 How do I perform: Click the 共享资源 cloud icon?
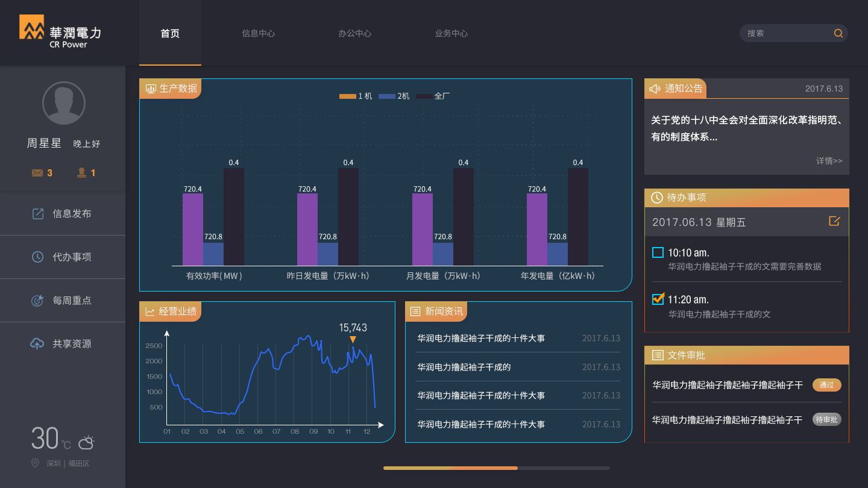pyautogui.click(x=37, y=343)
